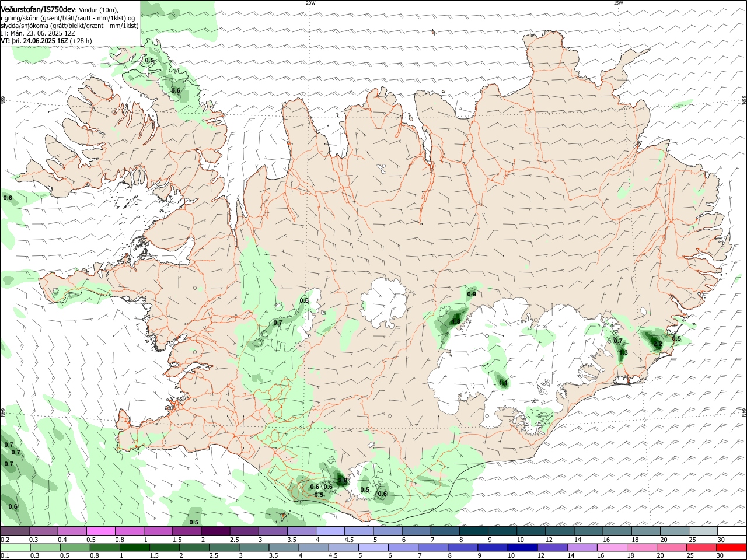Select the bright pink 0.5 swatch in the upper scale
Screen dimensions: 747x560
[x=101, y=531]
